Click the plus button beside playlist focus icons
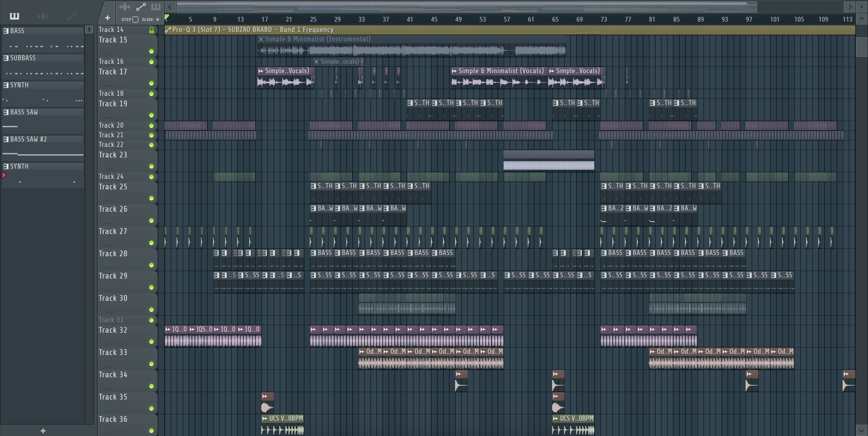 pyautogui.click(x=108, y=18)
